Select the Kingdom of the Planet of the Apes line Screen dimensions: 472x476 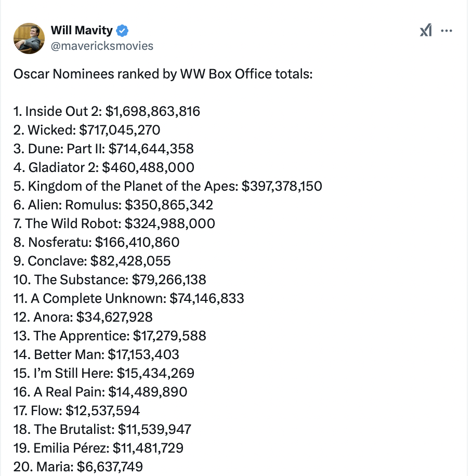(x=167, y=186)
